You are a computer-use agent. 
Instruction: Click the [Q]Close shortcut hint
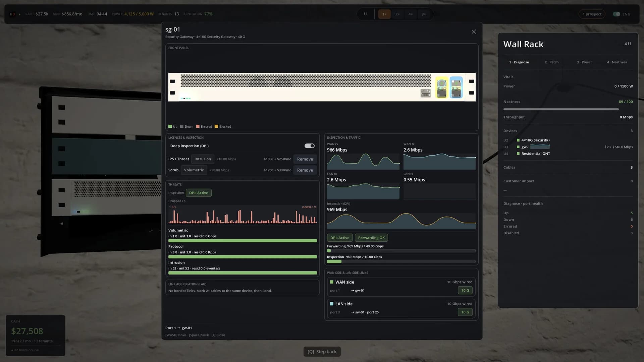pyautogui.click(x=218, y=335)
